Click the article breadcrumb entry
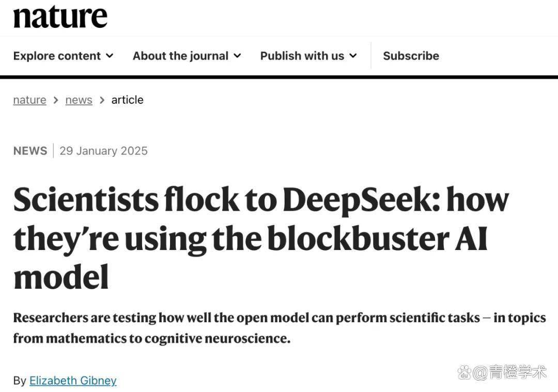 (x=127, y=100)
